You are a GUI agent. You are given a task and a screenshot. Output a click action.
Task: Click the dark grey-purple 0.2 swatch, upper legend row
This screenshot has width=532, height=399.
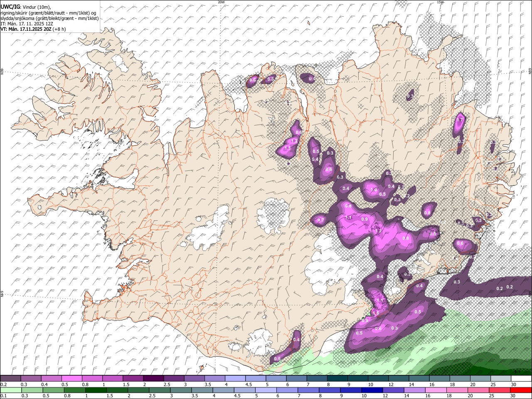[10, 378]
